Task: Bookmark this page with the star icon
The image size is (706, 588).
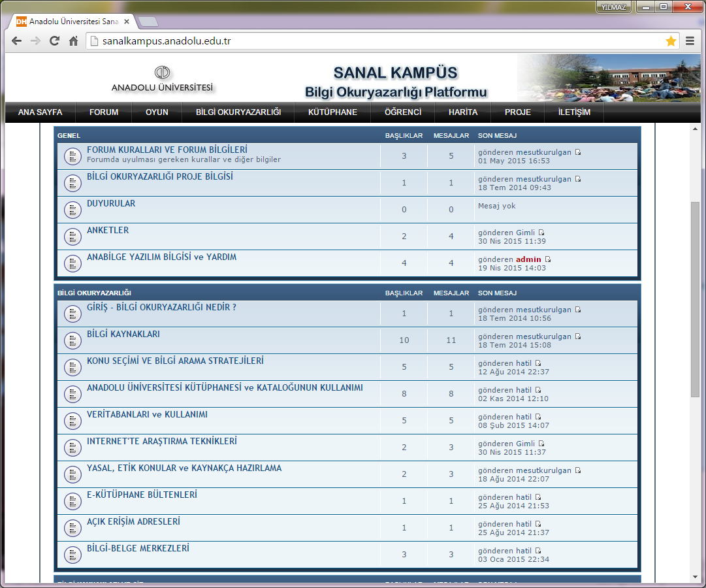Action: [x=671, y=41]
